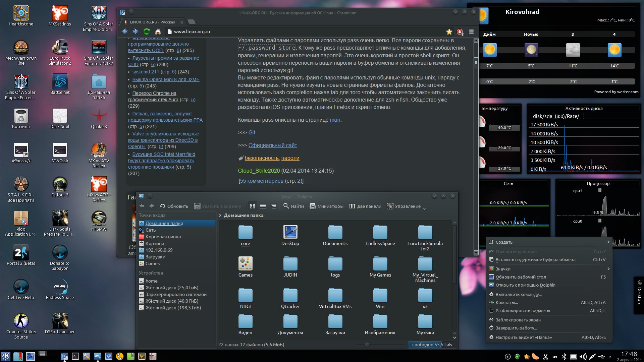
Task: Click the Официальный сайт hyperlink
Action: (x=272, y=144)
